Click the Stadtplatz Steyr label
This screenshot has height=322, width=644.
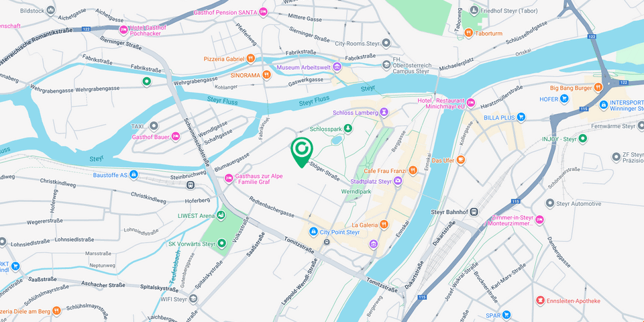click(x=371, y=181)
